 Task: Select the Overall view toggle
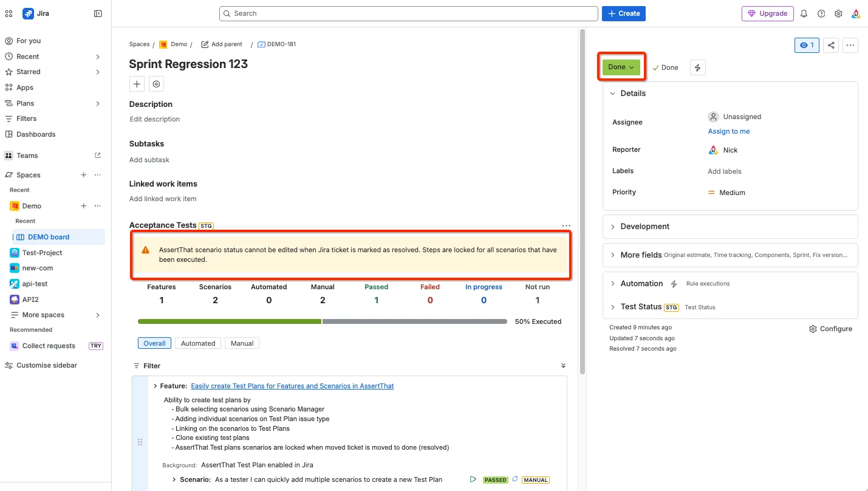(x=155, y=343)
